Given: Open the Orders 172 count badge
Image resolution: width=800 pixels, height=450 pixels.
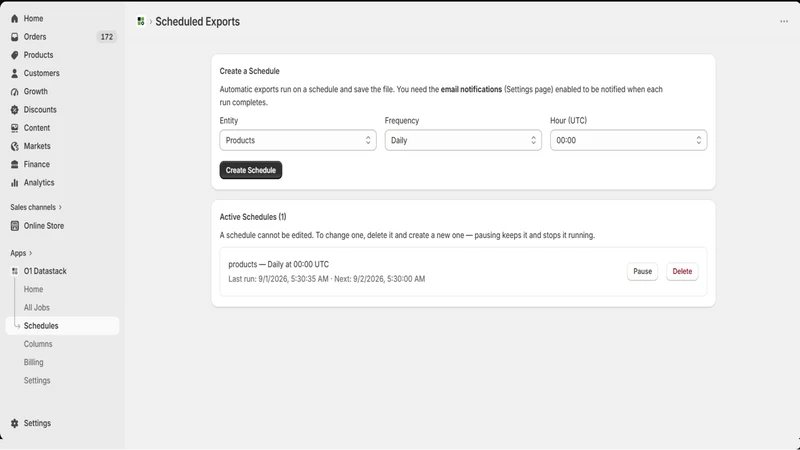Looking at the screenshot, I should tap(106, 37).
